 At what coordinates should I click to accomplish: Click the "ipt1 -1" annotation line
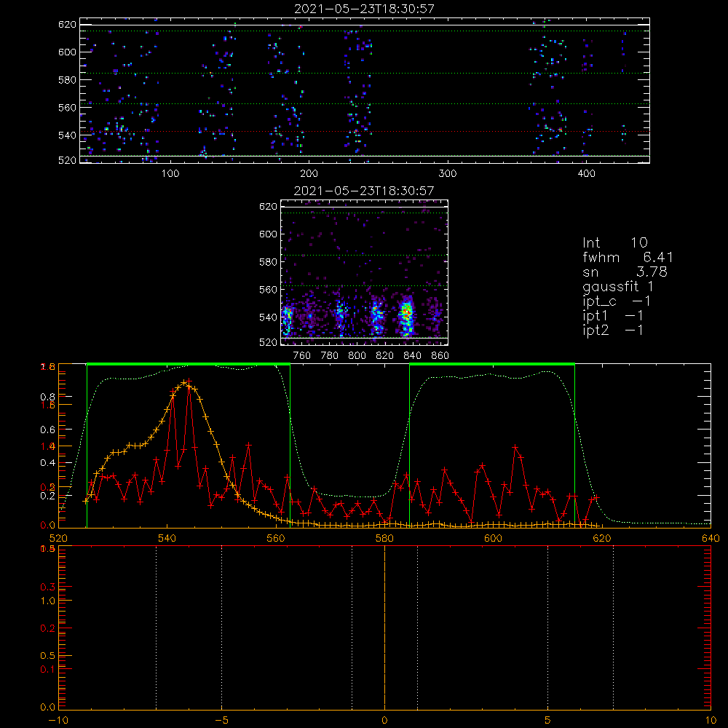(613, 316)
